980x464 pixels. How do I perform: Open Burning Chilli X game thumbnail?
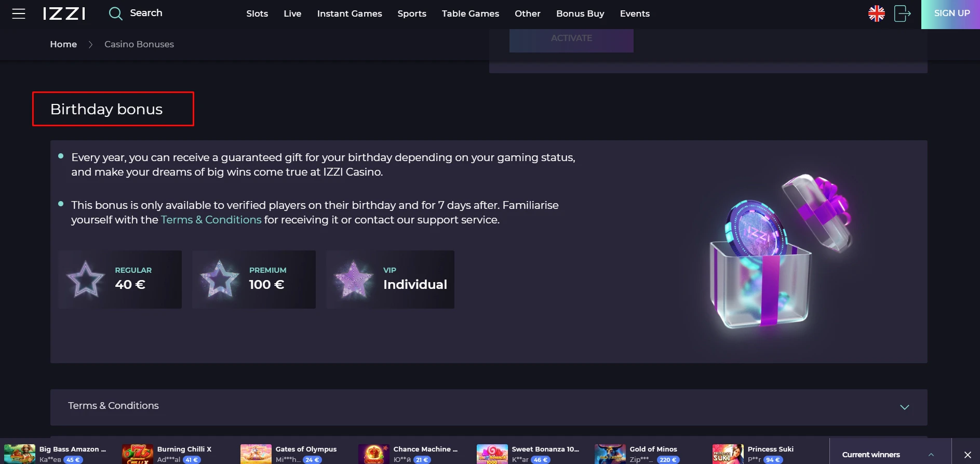pos(138,454)
